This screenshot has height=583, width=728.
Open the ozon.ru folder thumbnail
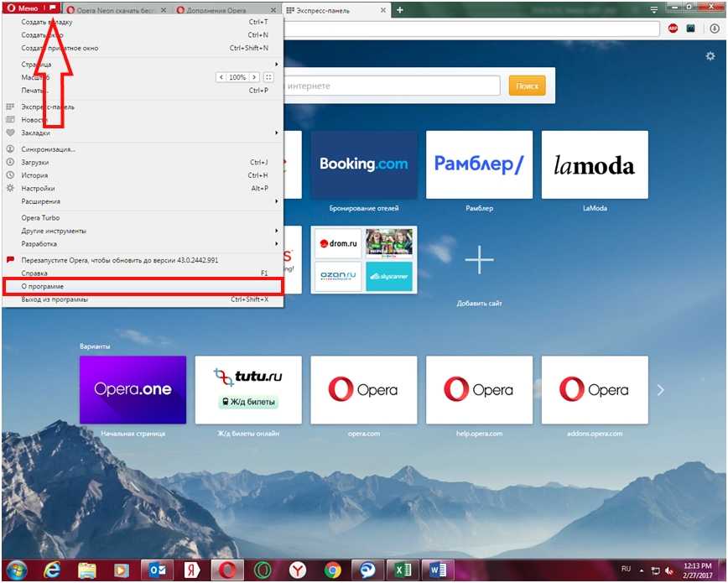[338, 277]
